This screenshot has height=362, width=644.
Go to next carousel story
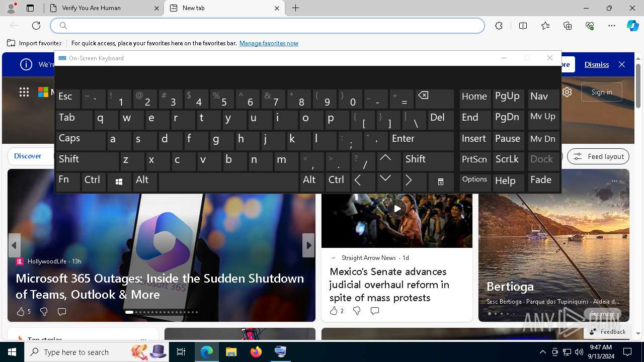tap(308, 245)
